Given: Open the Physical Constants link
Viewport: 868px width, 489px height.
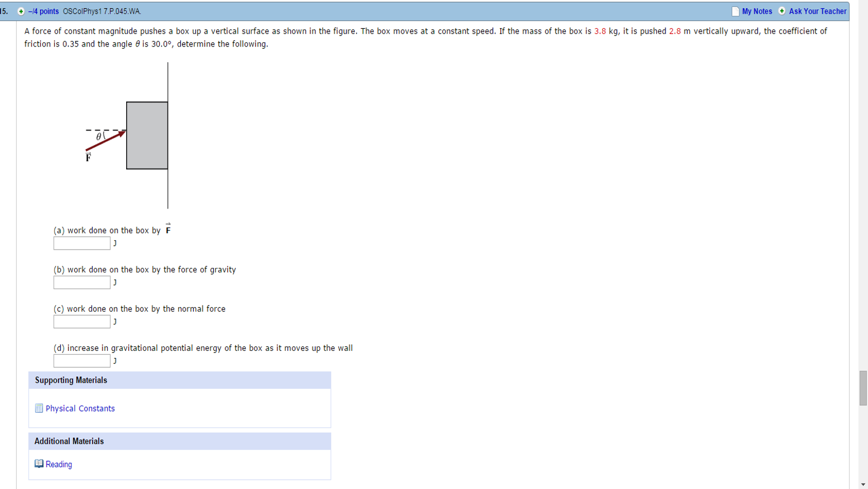Looking at the screenshot, I should point(80,409).
